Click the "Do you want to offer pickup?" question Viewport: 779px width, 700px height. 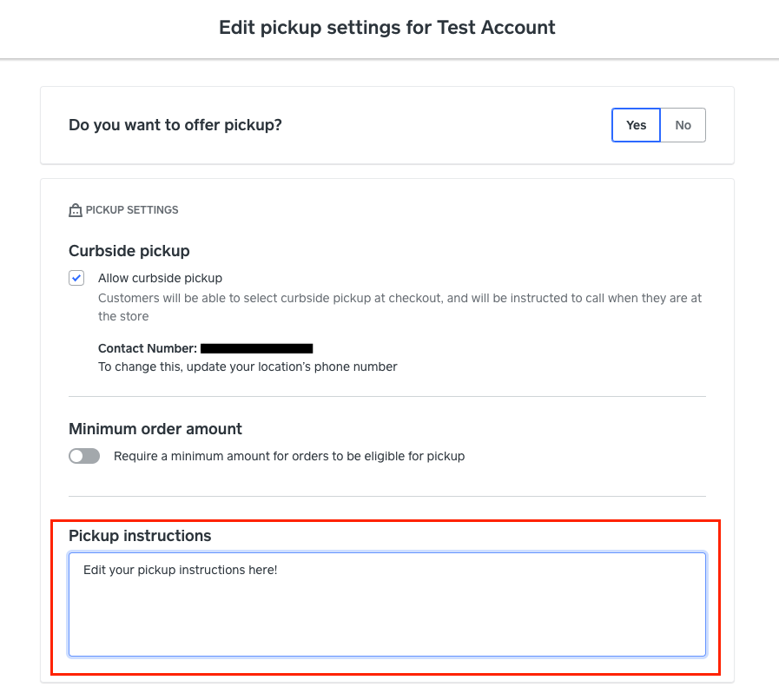175,125
